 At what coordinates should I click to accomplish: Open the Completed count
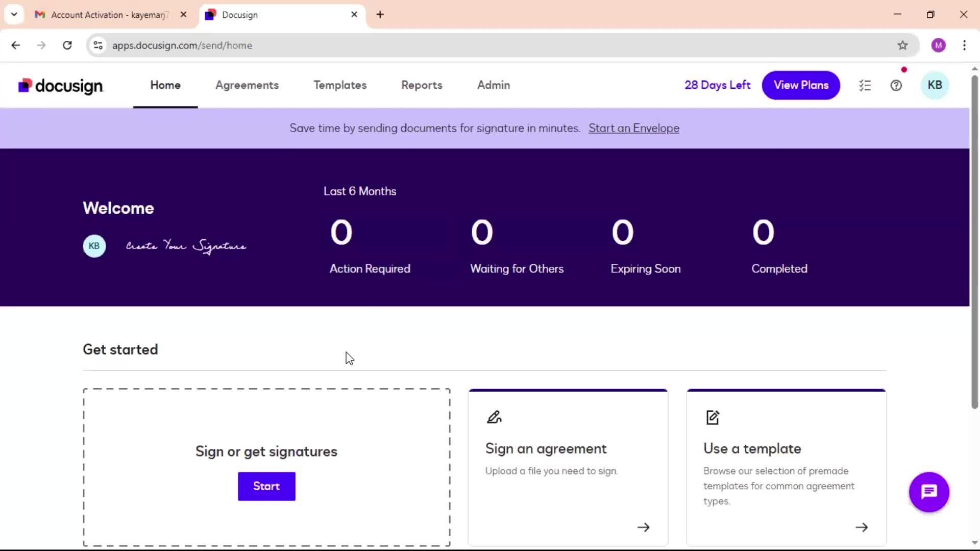click(x=779, y=247)
